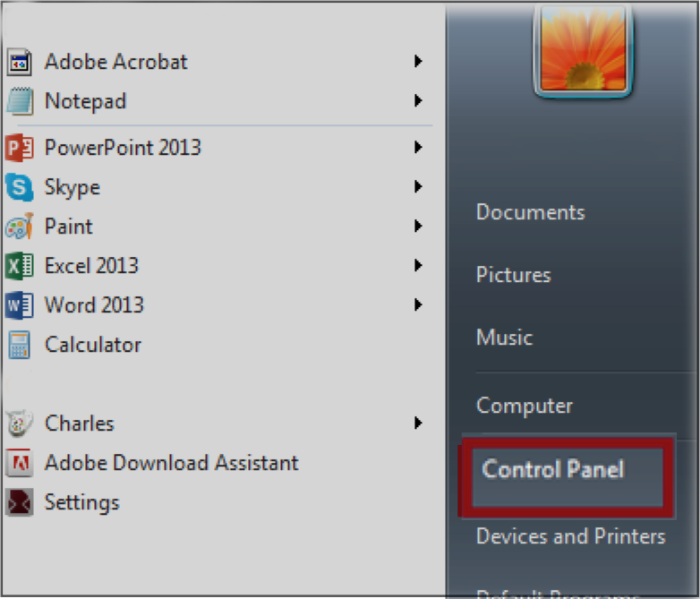Select the Paint palette icon
The height and width of the screenshot is (599, 700).
pyautogui.click(x=19, y=227)
